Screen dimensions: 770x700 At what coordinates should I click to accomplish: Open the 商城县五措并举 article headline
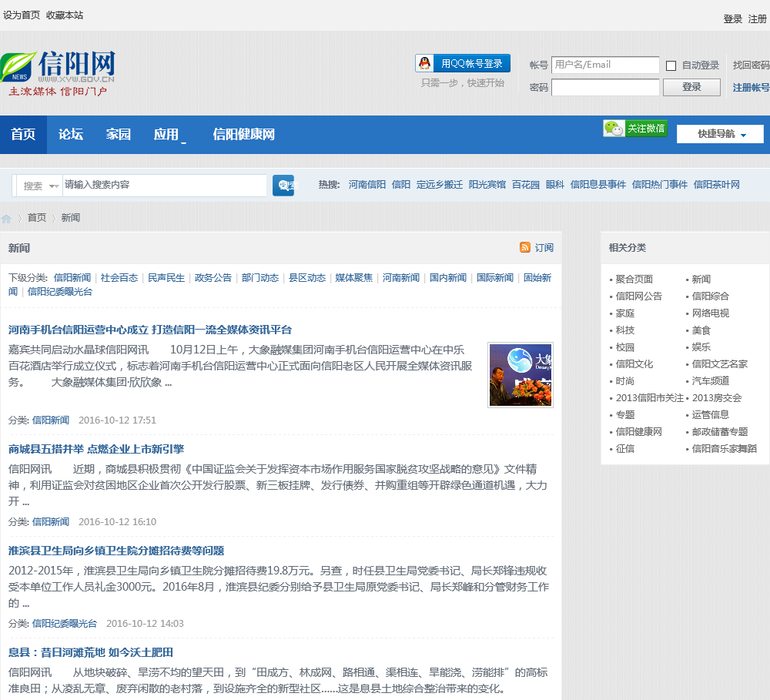click(x=96, y=449)
